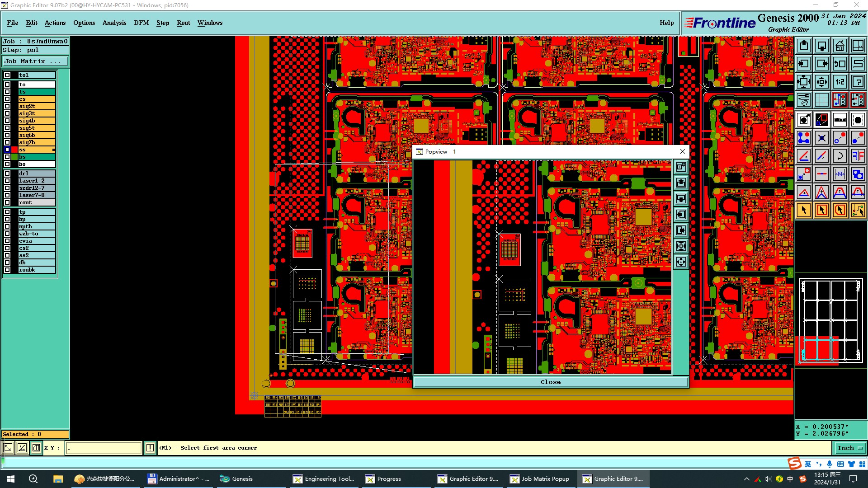
Task: Select the plain arrow pointer tool
Action: [x=804, y=210]
